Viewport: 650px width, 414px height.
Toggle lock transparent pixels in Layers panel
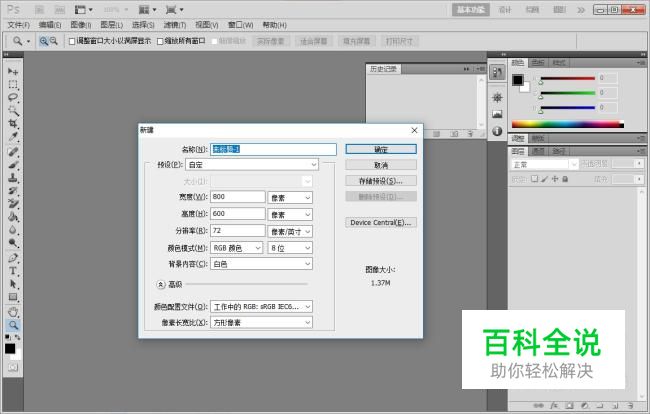click(x=535, y=179)
